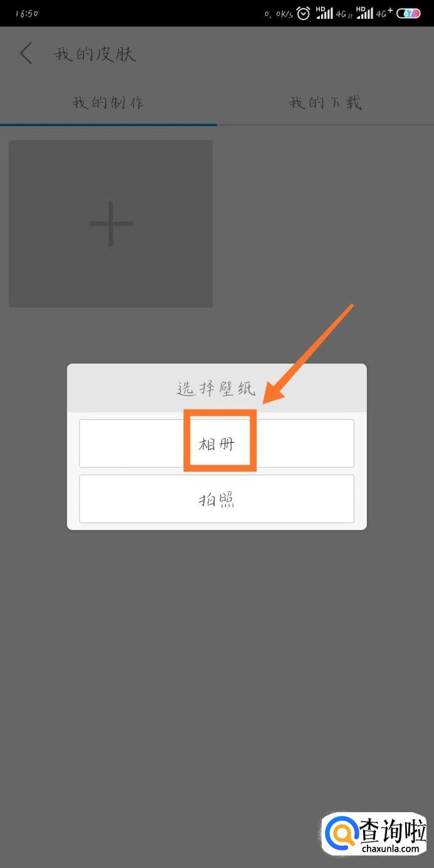Tap the 0.0K/s network speed indicator
Image resolution: width=434 pixels, height=868 pixels.
(278, 14)
